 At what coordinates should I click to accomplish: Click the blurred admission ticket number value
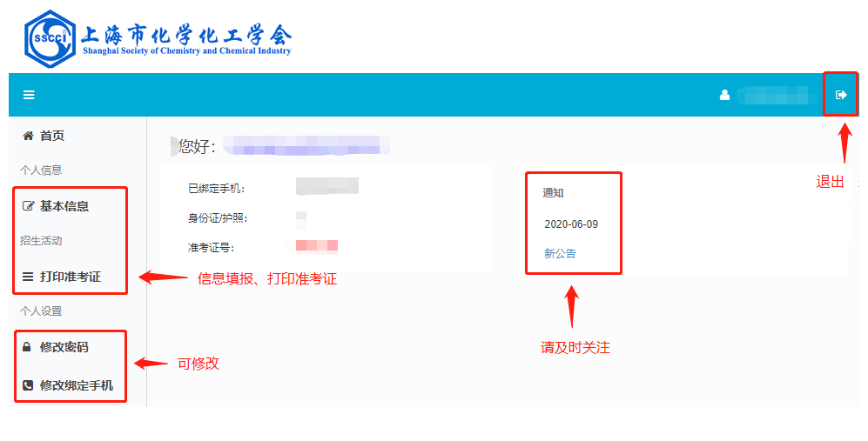coord(317,246)
